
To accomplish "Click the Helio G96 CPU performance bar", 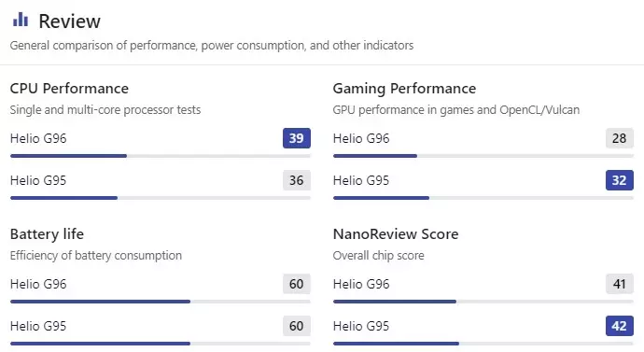I will tap(161, 156).
